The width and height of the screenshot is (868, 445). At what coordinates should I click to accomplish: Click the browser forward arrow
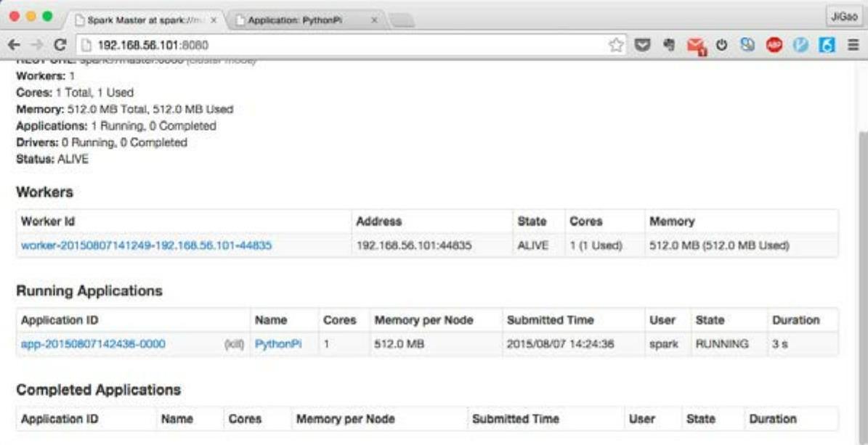(x=36, y=45)
